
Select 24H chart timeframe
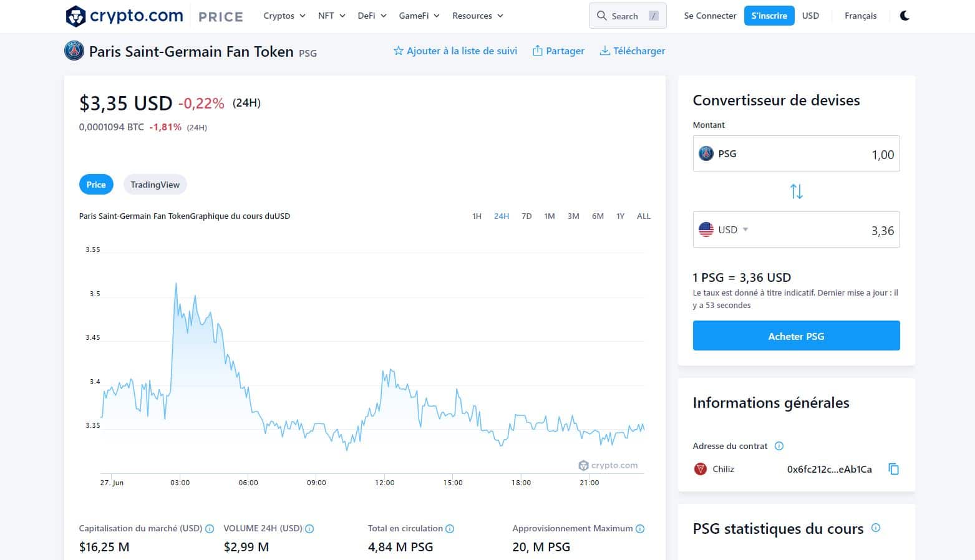[x=502, y=216]
